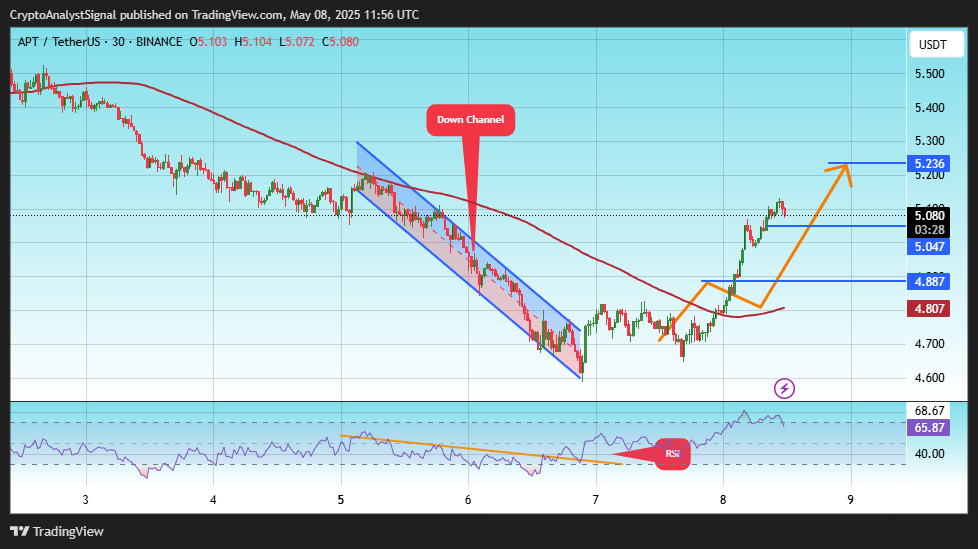Click the 4.700 price axis label

(929, 344)
